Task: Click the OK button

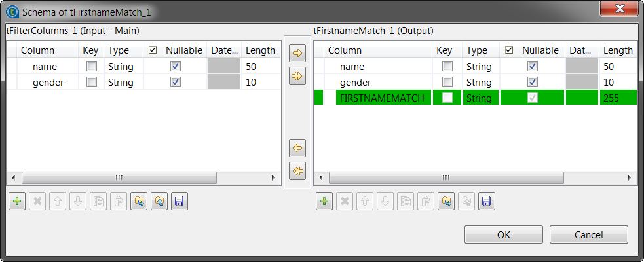Action: tap(504, 234)
